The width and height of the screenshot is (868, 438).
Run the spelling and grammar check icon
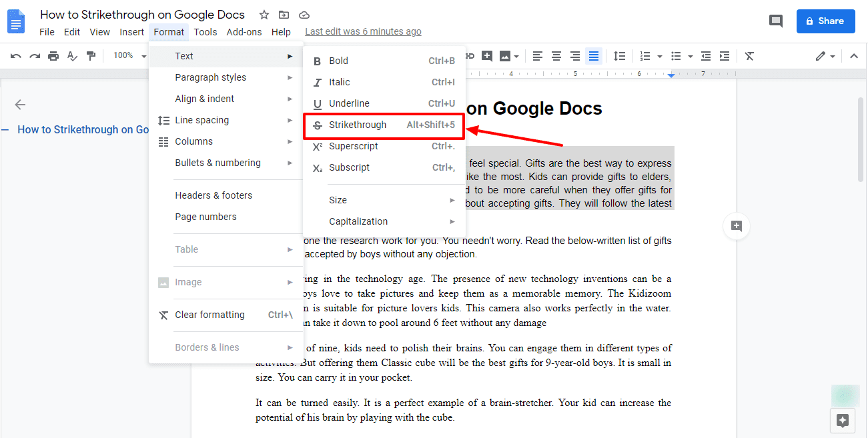point(73,56)
